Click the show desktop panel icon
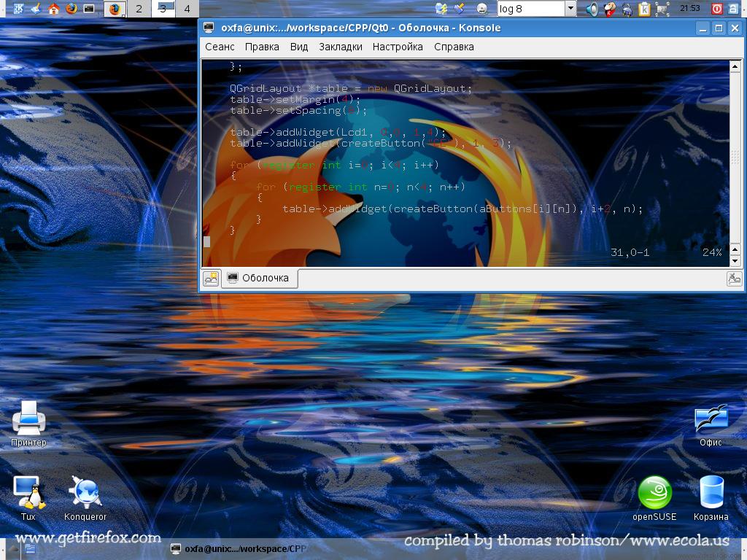The image size is (747, 560). point(36,9)
